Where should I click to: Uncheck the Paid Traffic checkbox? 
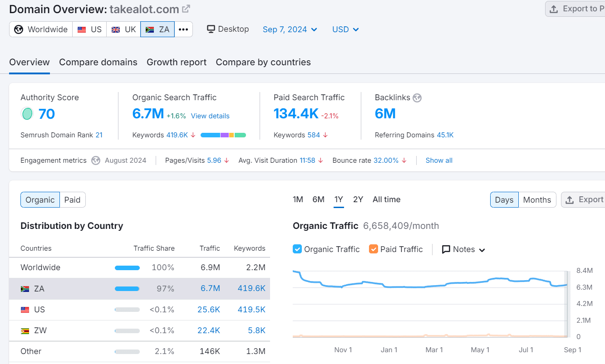(374, 249)
